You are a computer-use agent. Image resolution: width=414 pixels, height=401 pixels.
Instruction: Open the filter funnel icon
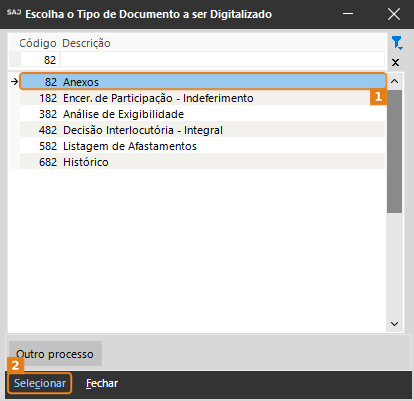[397, 43]
